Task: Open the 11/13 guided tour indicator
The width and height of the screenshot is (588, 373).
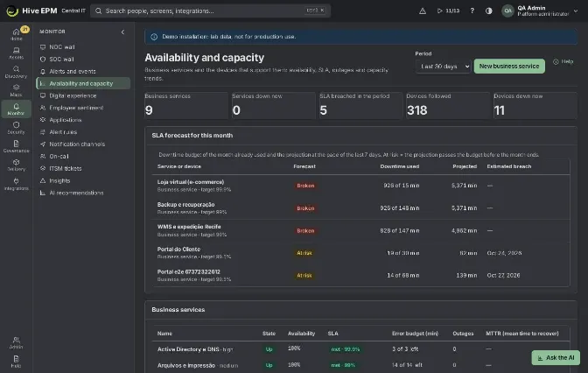Action: pos(448,11)
